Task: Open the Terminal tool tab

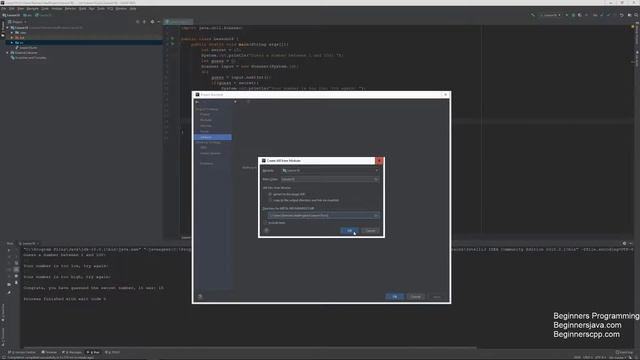Action: click(49, 352)
